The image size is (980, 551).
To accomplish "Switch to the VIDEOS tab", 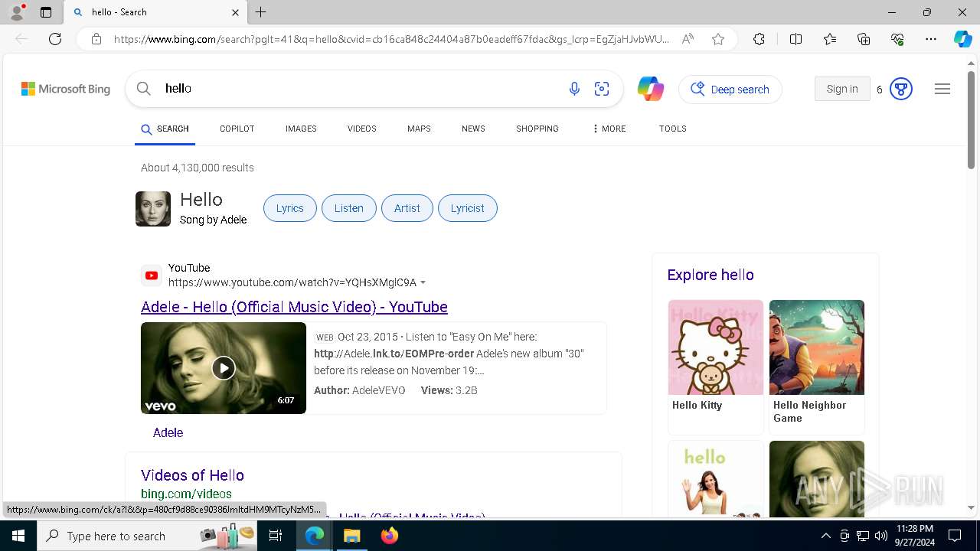I will (x=362, y=129).
